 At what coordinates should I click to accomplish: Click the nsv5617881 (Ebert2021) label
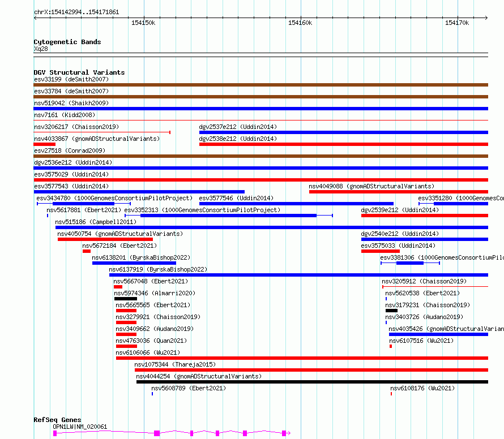coord(84,210)
